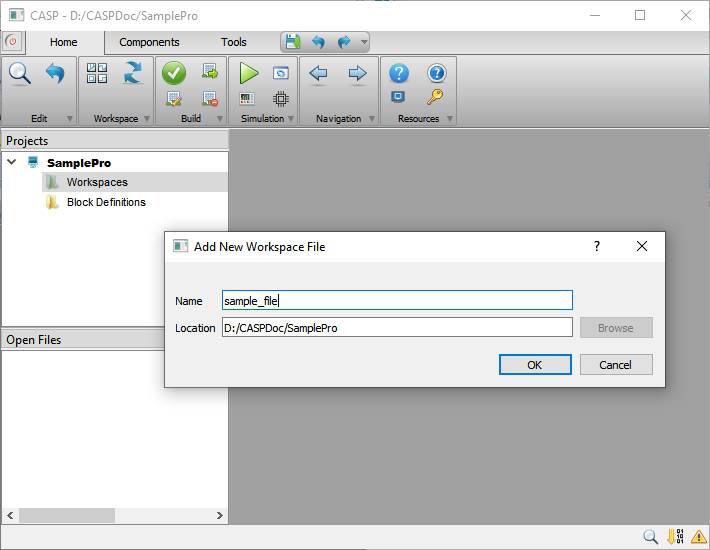Confirm the dialog with OK button

(x=535, y=365)
